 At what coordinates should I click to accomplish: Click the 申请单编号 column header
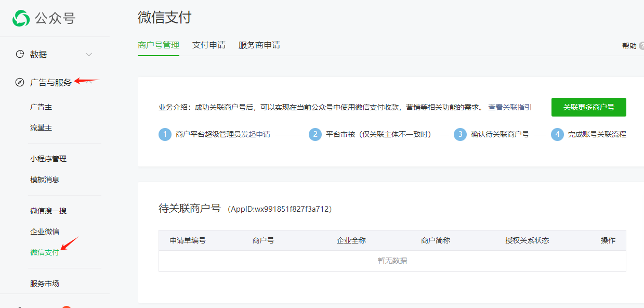[x=188, y=240]
